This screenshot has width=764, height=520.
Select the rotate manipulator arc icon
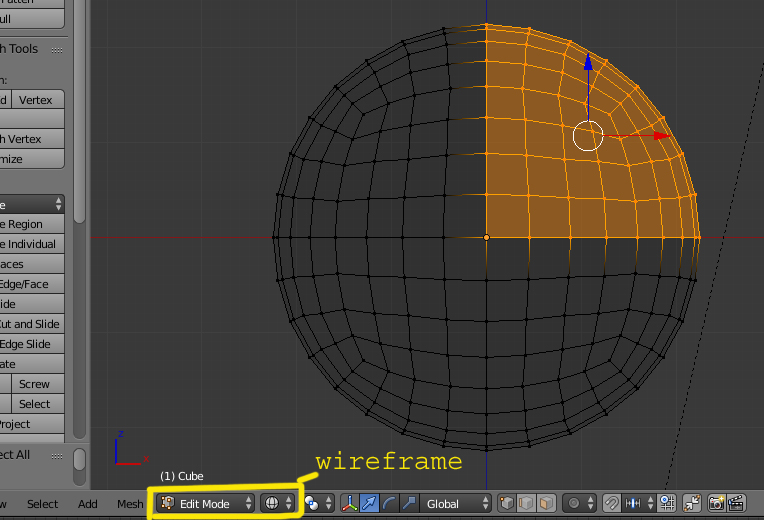coord(389,504)
